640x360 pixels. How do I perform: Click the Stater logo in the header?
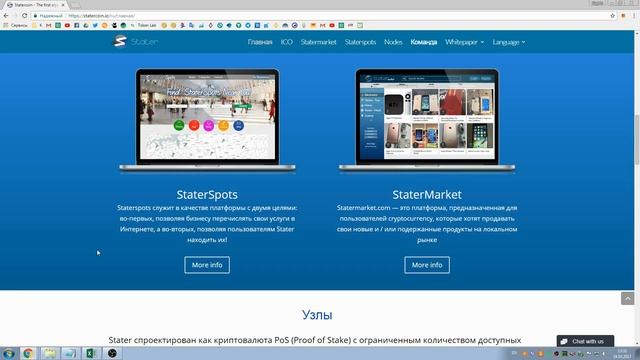pyautogui.click(x=136, y=42)
